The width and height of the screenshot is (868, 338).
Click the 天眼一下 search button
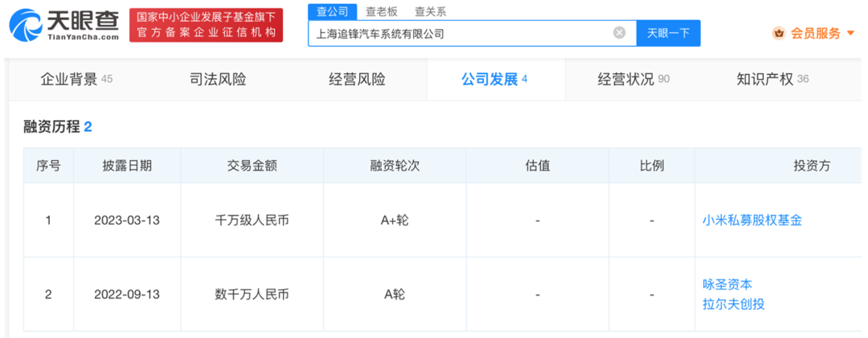coord(668,33)
